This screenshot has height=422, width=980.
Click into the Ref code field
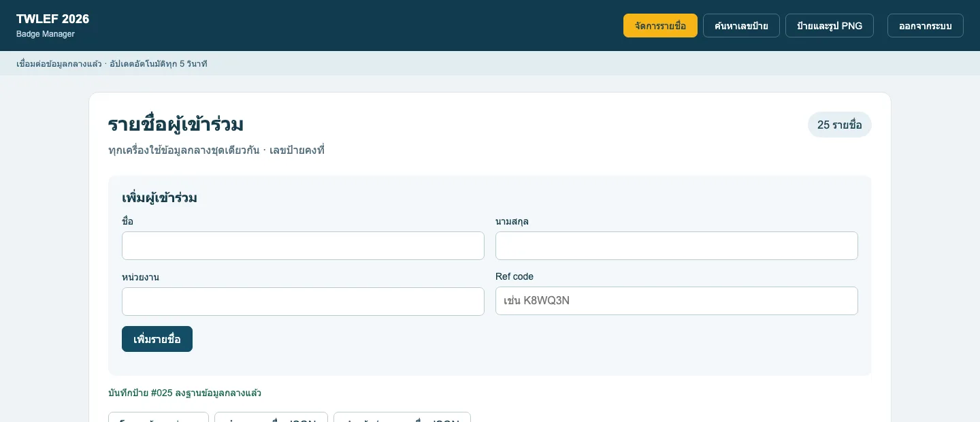point(676,301)
